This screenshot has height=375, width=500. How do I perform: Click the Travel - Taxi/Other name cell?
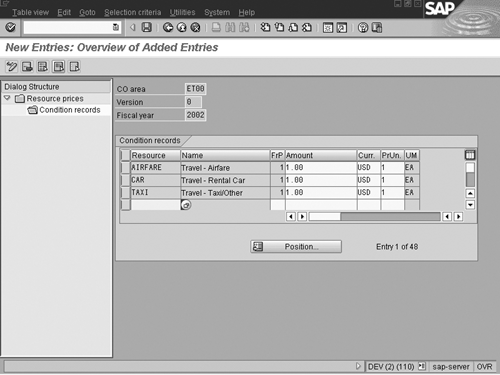point(225,193)
